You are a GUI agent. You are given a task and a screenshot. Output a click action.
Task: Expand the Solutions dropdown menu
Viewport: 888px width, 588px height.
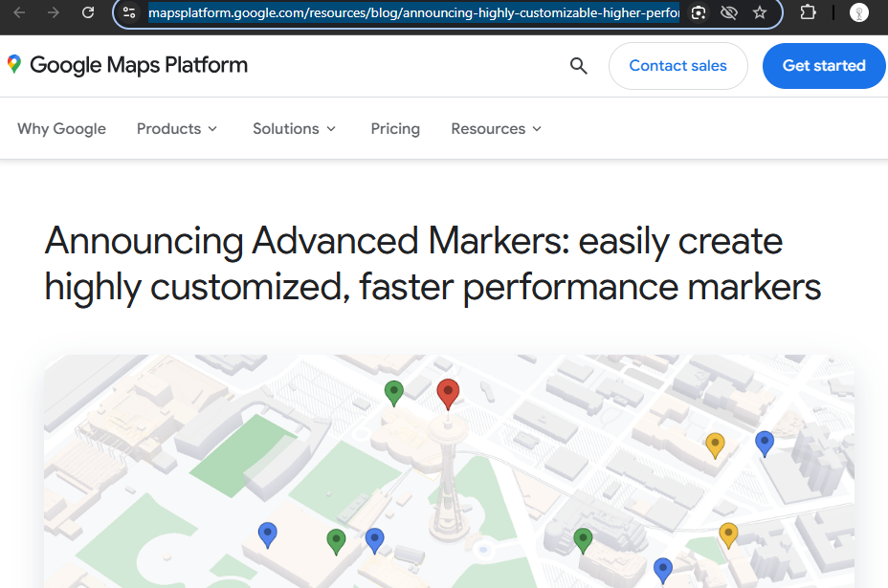pyautogui.click(x=295, y=129)
